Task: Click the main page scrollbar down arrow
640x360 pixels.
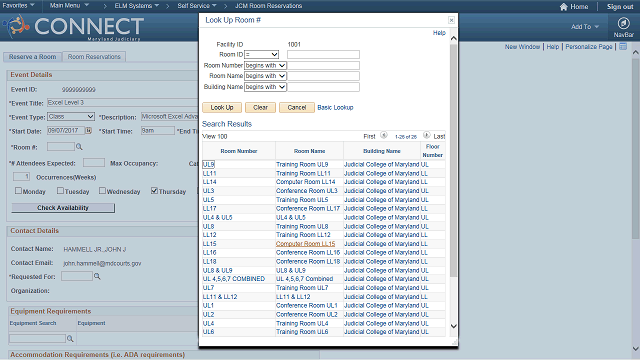Action: (x=636, y=349)
